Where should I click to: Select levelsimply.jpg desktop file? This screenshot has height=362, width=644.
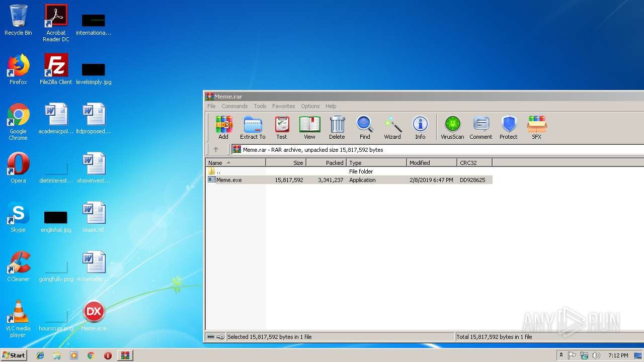point(94,73)
